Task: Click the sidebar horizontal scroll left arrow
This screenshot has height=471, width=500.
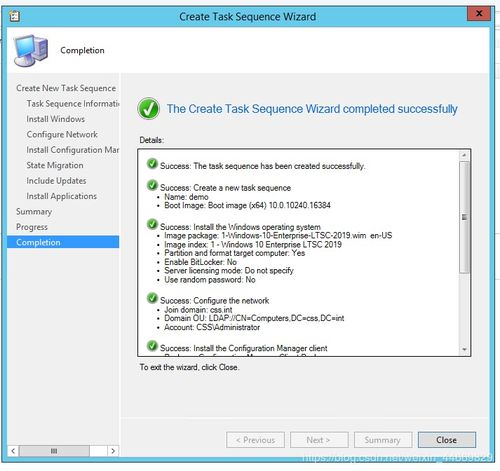Action: 13,451
